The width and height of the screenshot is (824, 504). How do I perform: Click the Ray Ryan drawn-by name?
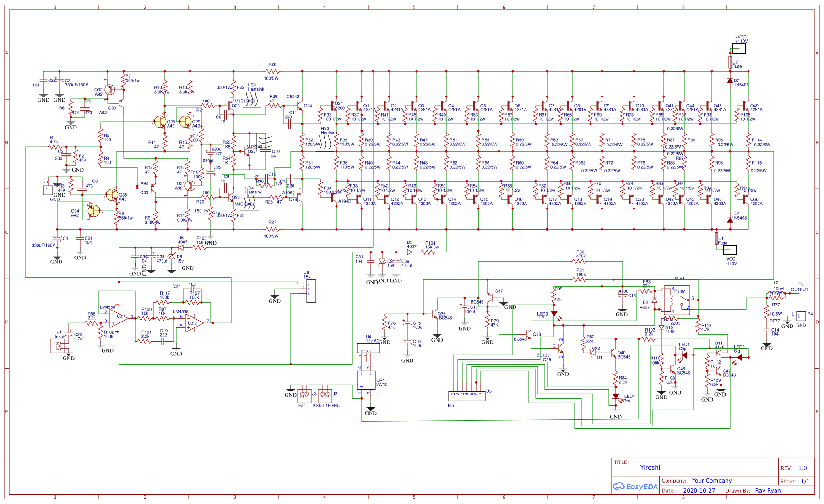coord(768,491)
